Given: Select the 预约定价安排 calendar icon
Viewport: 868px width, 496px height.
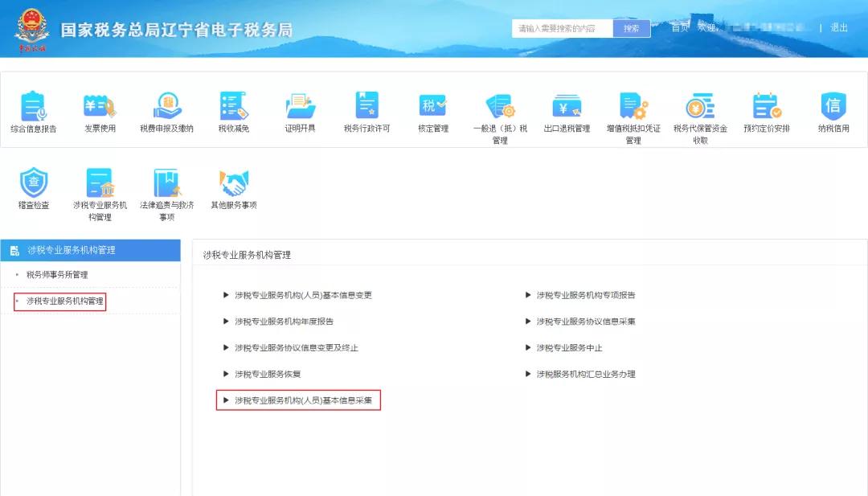Looking at the screenshot, I should 766,113.
